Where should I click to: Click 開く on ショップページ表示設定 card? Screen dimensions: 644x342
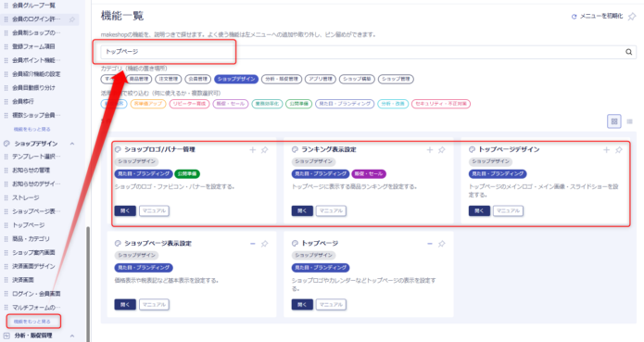click(125, 305)
